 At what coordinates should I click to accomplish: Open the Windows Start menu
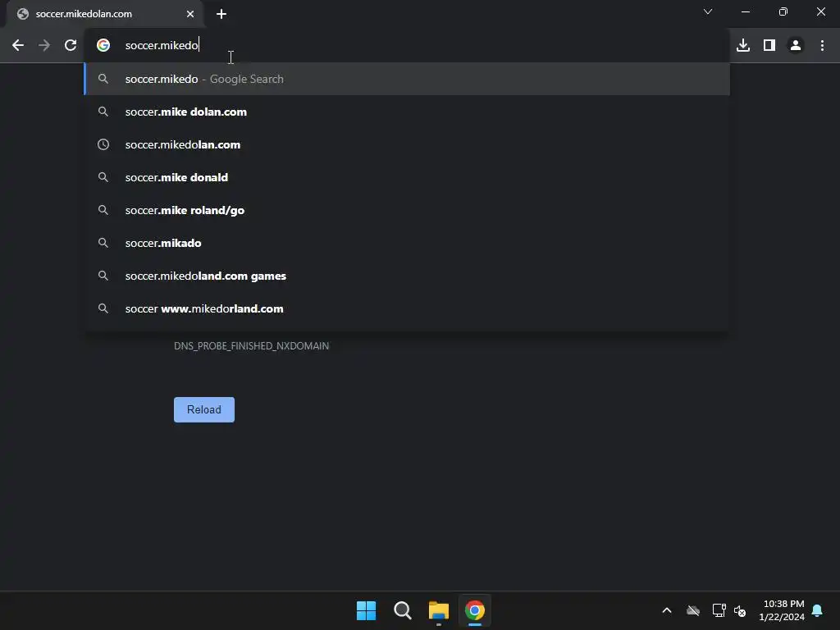point(367,610)
